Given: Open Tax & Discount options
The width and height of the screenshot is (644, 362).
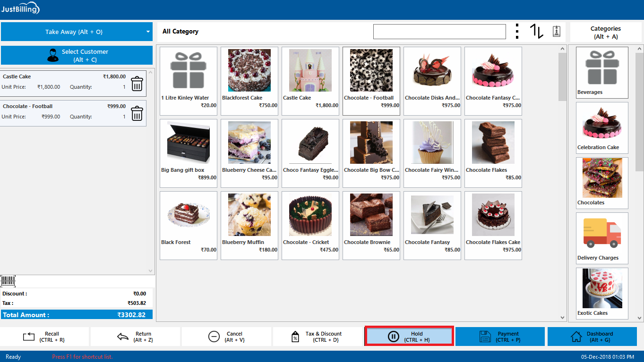Looking at the screenshot, I should point(318,337).
